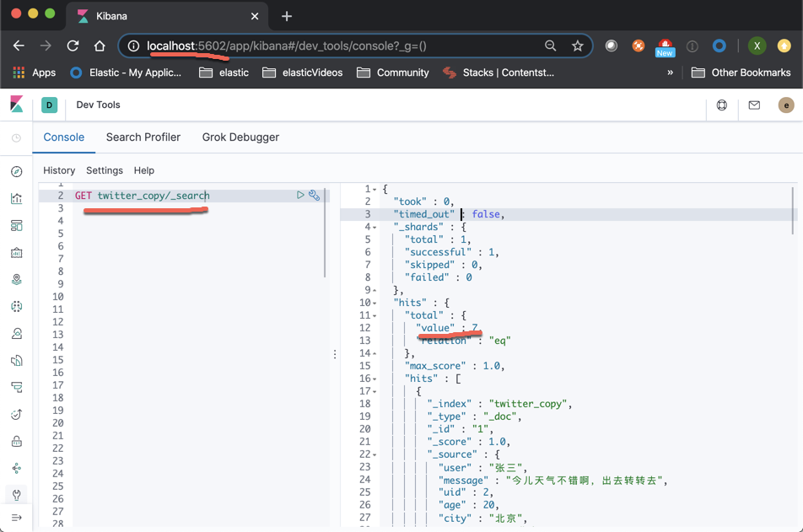Viewport: 803px width, 532px height.
Task: Open Discover from the compass sidebar icon
Action: (16, 171)
